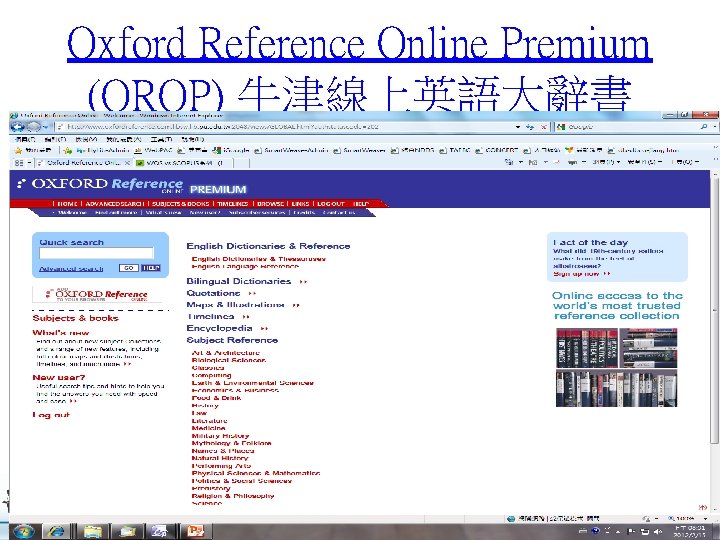Click the browser Forward arrow button
The width and height of the screenshot is (720, 540).
pyautogui.click(x=34, y=127)
